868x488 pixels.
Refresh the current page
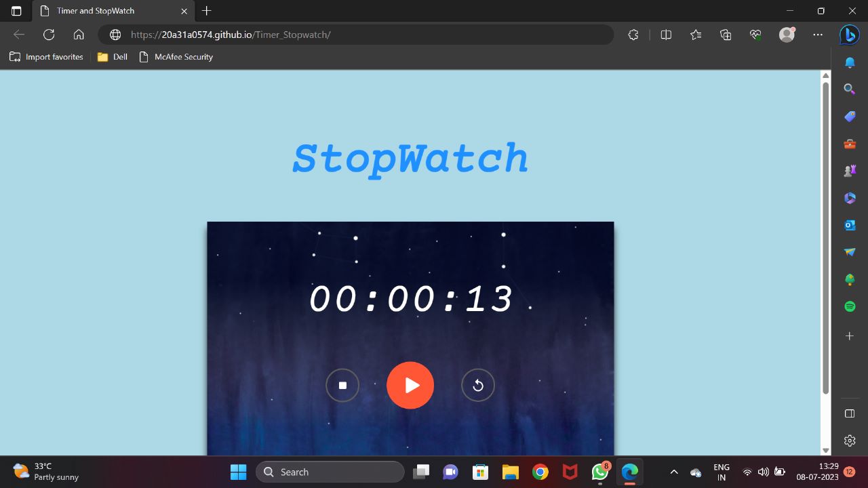point(49,35)
